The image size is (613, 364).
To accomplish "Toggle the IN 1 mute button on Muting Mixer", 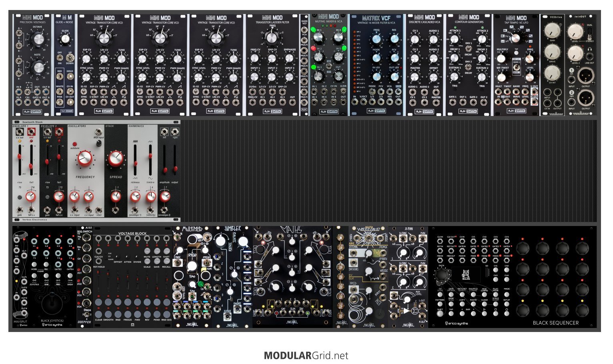I will pos(314,30).
